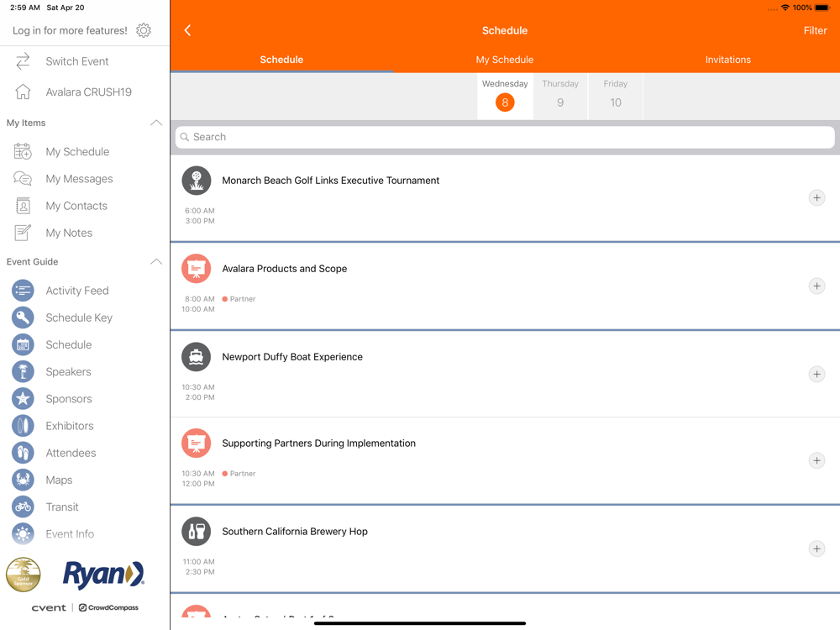Tap status bar clock 2:59 AM
This screenshot has height=630, width=840.
point(25,8)
